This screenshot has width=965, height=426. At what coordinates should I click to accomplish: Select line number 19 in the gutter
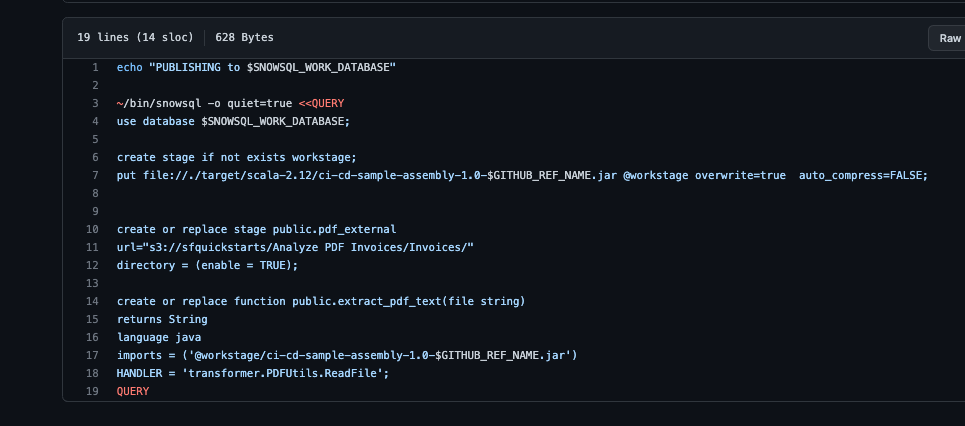pos(92,392)
